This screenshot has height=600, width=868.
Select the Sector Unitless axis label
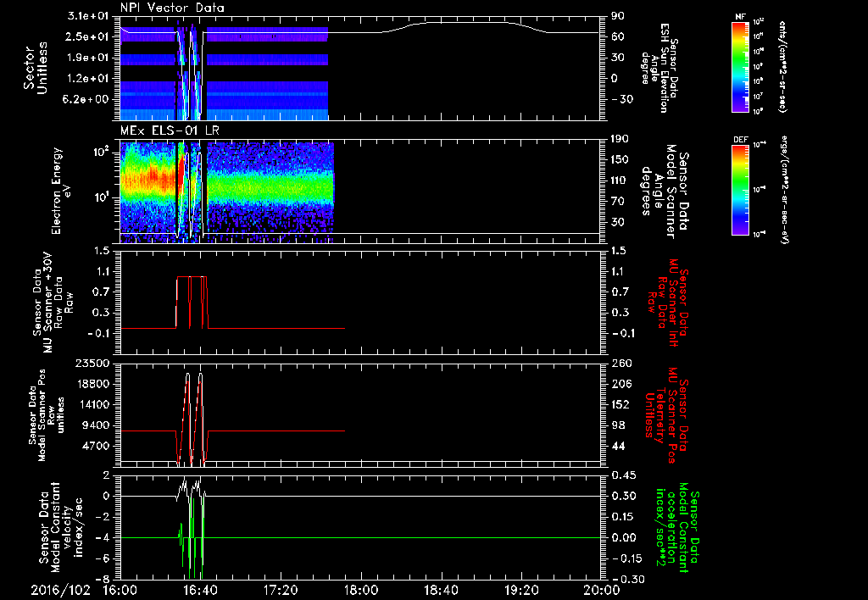[x=36, y=68]
